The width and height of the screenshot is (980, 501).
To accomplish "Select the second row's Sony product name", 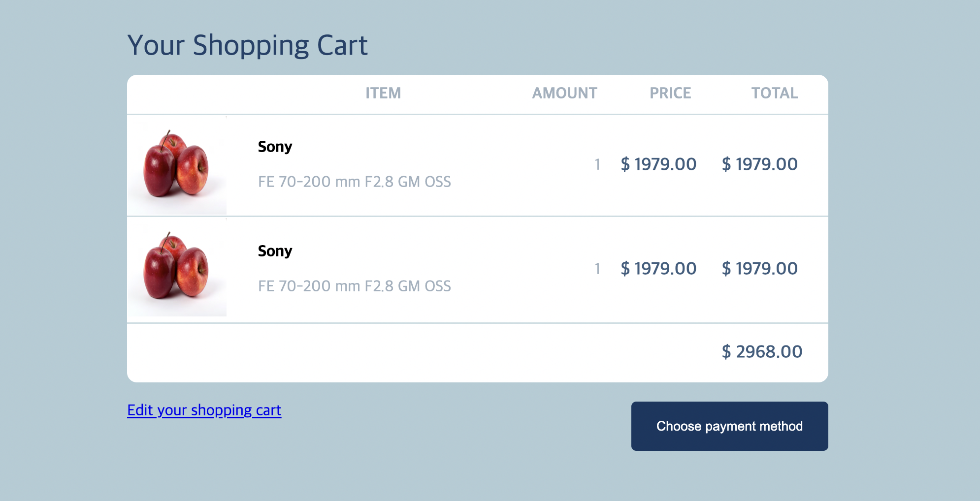I will pyautogui.click(x=275, y=251).
